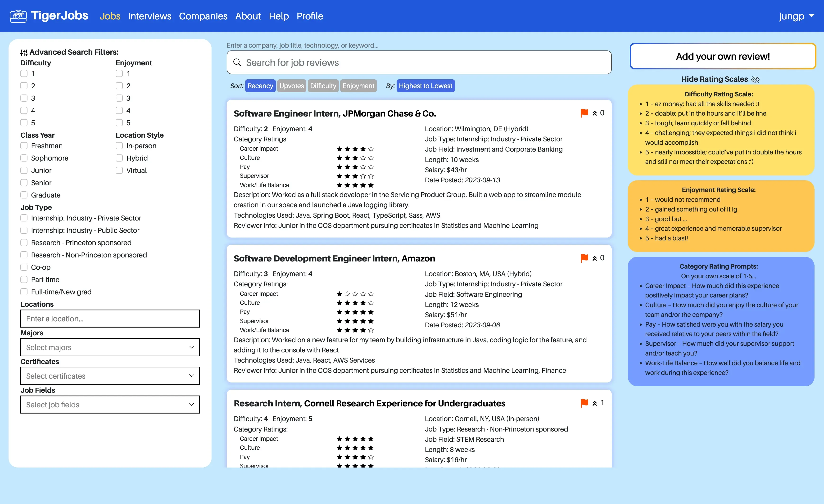This screenshot has width=824, height=504.
Task: Click the eye icon to hide rating scales
Action: click(x=756, y=79)
